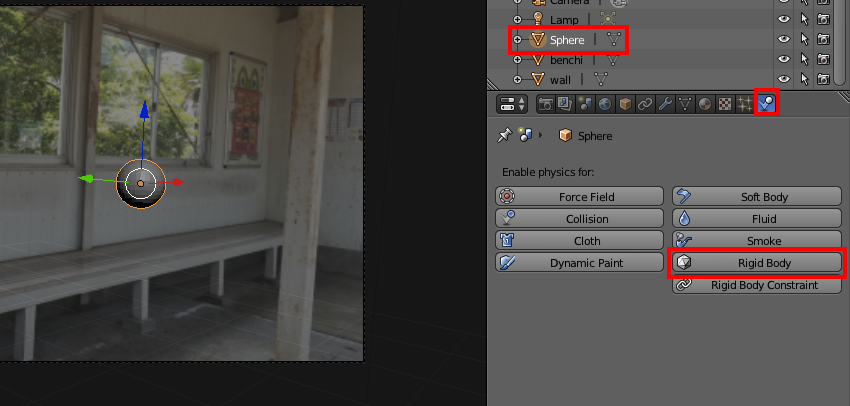Image resolution: width=850 pixels, height=406 pixels.
Task: Click the Force Field button icon
Action: tap(507, 196)
